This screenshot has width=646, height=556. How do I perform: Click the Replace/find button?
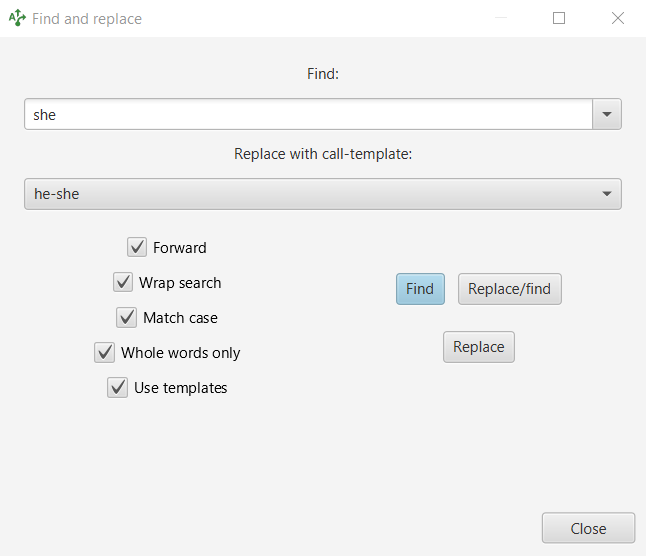click(x=510, y=289)
